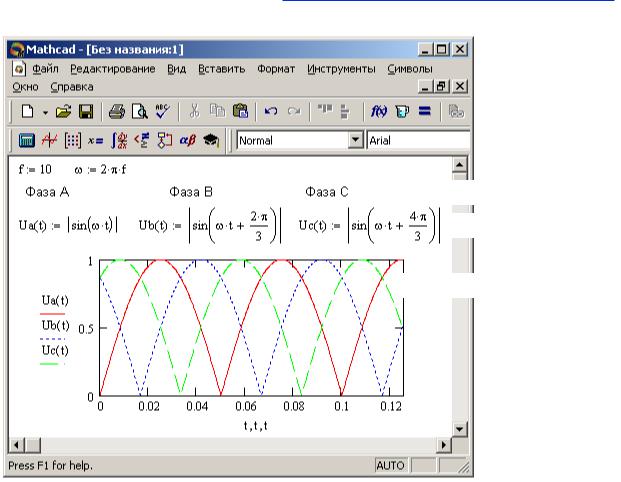This screenshot has height=482, width=621.
Task: Open print preview
Action: click(x=139, y=112)
